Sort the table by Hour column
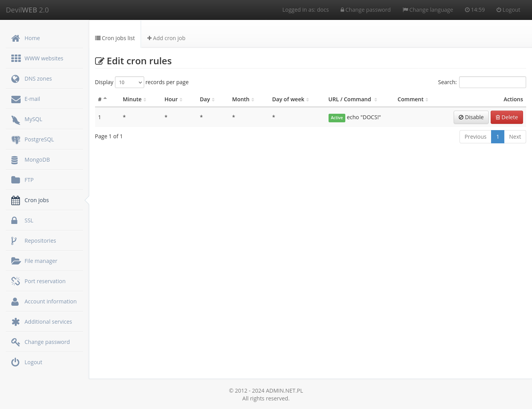Image resolution: width=532 pixels, height=409 pixels. (x=173, y=99)
